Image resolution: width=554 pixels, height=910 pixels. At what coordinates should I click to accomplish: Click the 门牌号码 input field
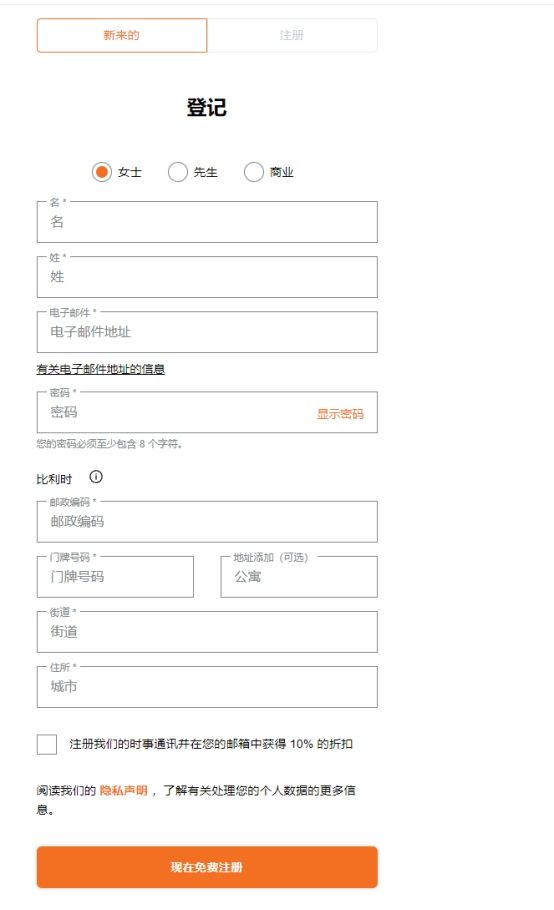[115, 577]
